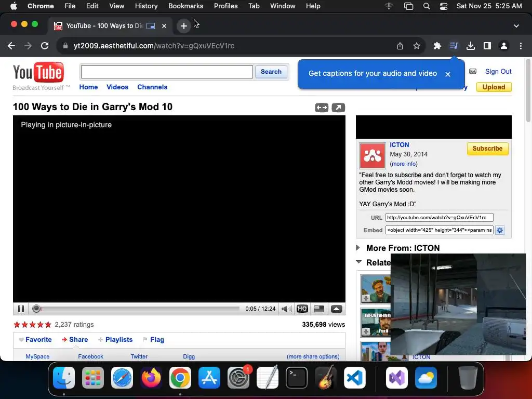Open the Chrome downloads icon
The width and height of the screenshot is (532, 399).
point(470,46)
